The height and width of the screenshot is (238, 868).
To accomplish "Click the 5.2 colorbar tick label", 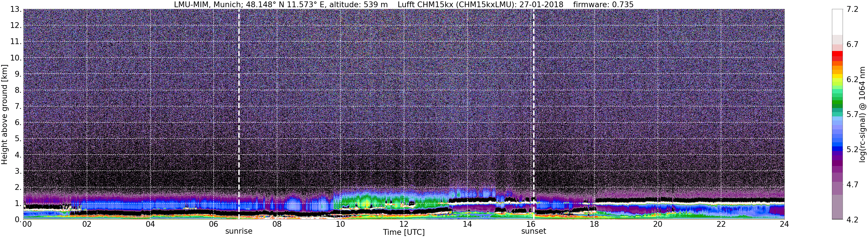I will [852, 150].
